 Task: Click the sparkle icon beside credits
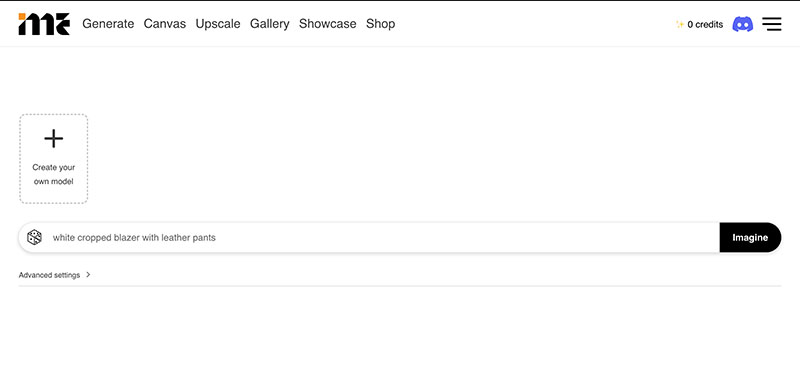pos(680,24)
